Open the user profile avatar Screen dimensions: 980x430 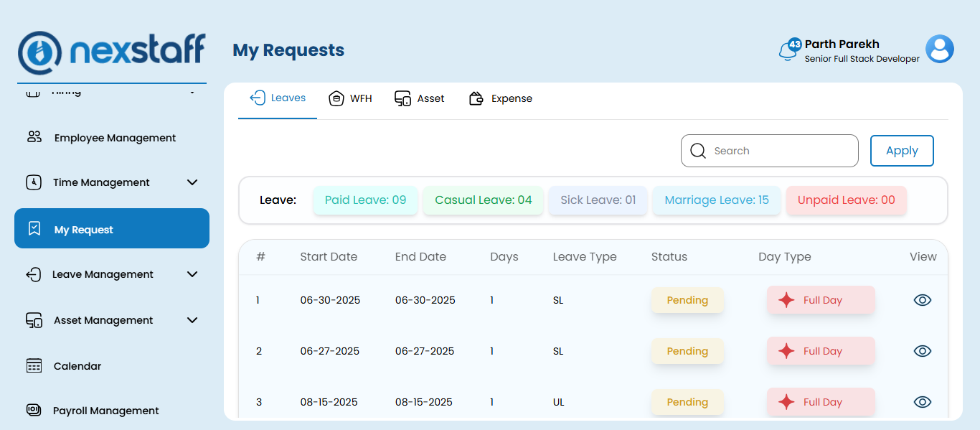(x=939, y=50)
